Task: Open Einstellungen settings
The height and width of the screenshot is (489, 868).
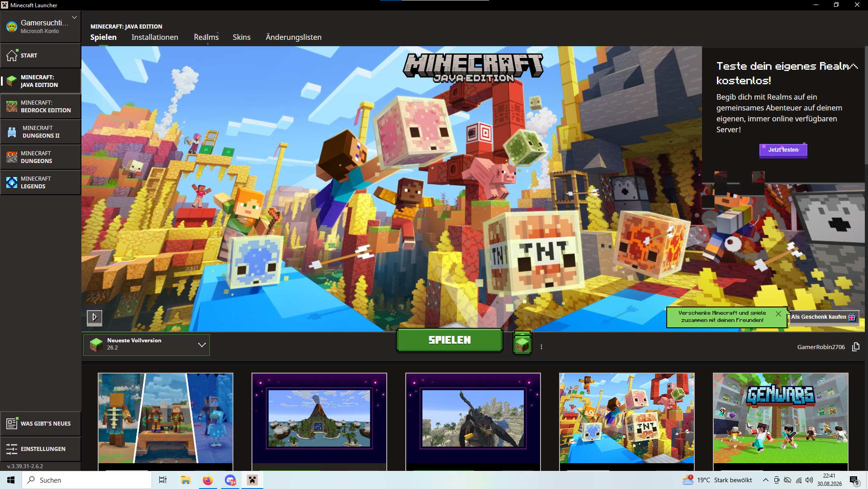Action: (40, 449)
